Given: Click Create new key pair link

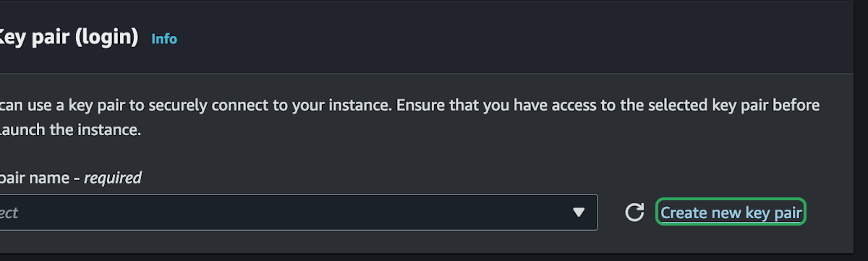Looking at the screenshot, I should tap(731, 213).
